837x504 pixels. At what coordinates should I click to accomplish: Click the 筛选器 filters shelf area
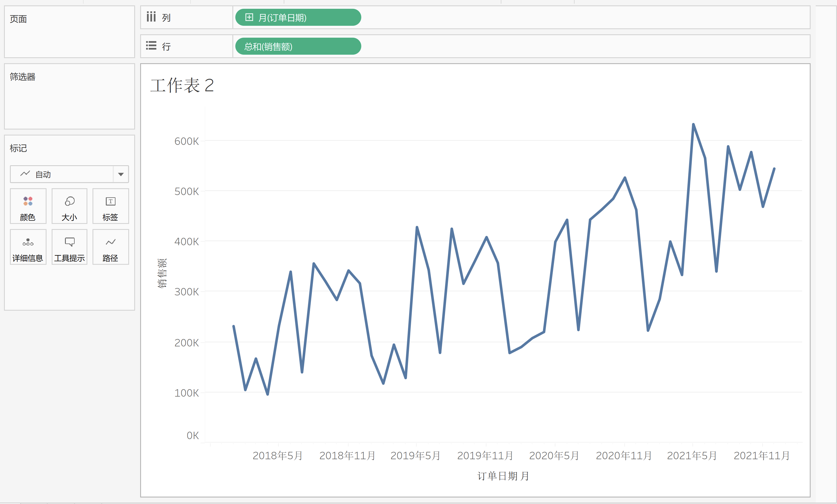[x=69, y=96]
